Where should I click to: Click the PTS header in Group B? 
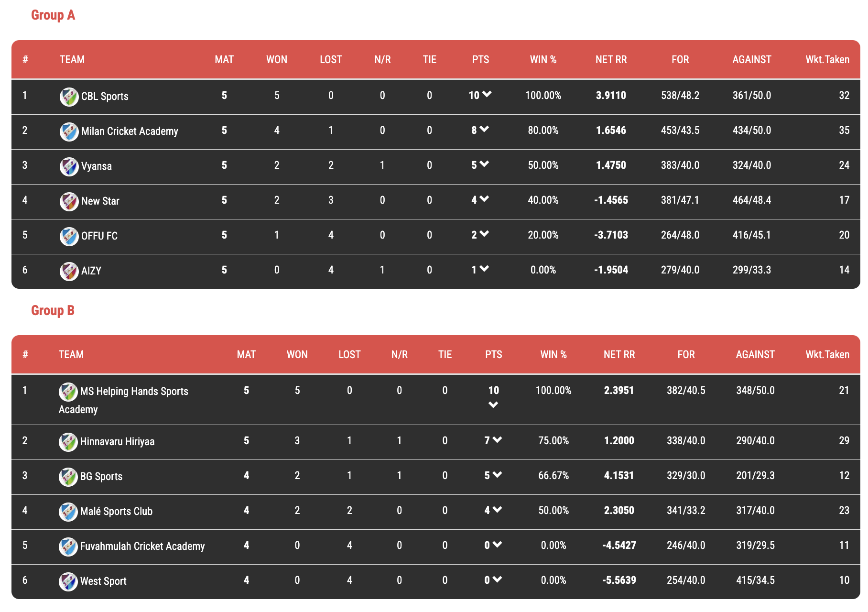pyautogui.click(x=494, y=355)
